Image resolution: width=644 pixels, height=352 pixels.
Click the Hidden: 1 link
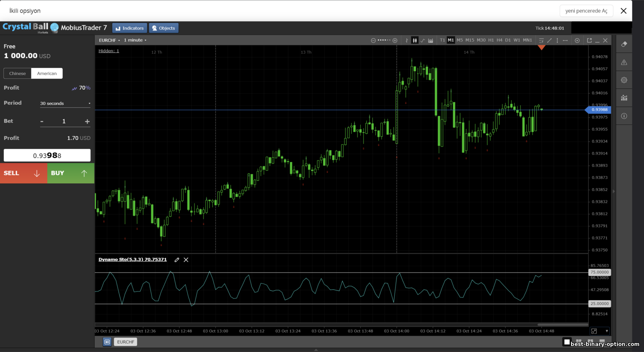(109, 51)
